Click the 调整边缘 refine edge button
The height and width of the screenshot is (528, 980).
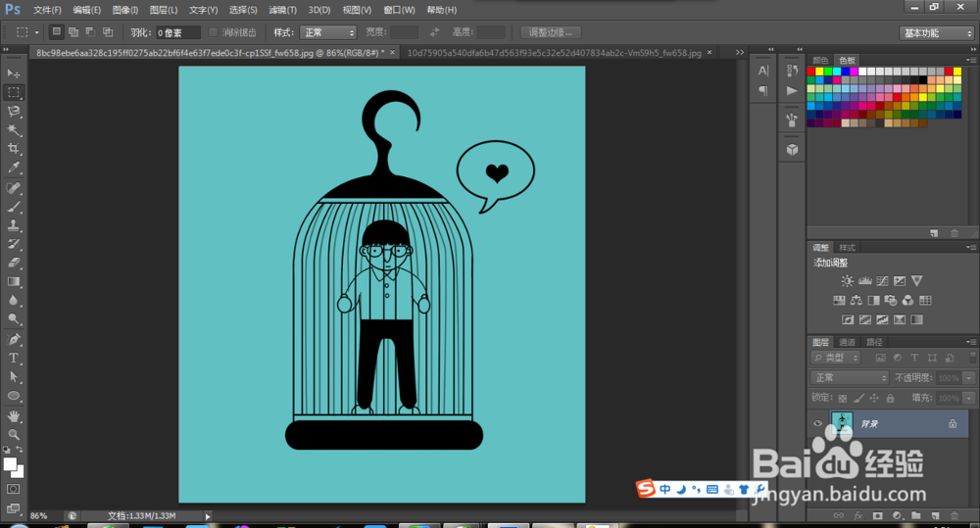[x=550, y=32]
